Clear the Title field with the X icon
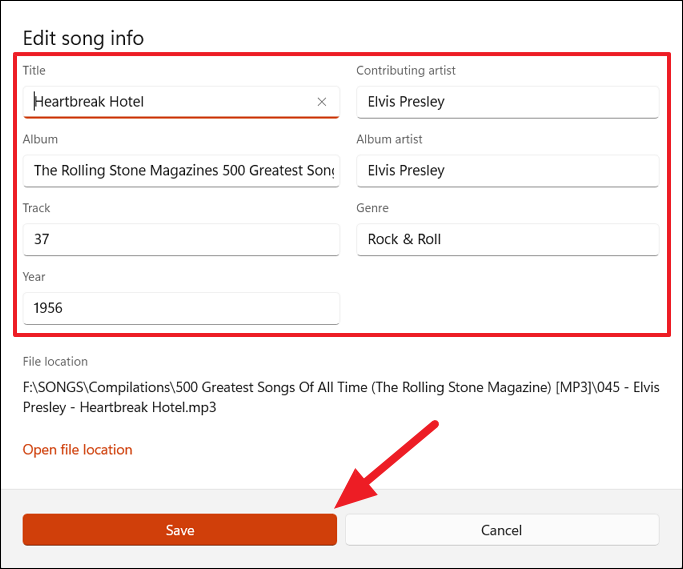The width and height of the screenshot is (683, 569). point(322,102)
